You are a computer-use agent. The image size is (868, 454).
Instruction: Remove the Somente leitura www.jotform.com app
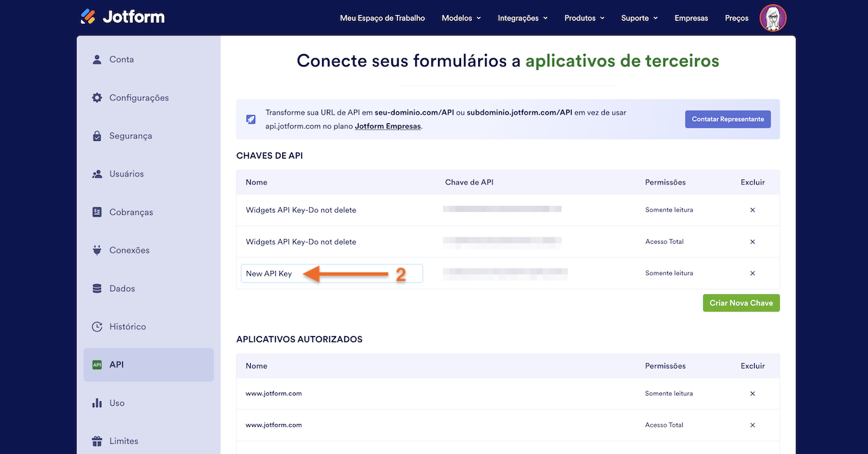pyautogui.click(x=753, y=394)
